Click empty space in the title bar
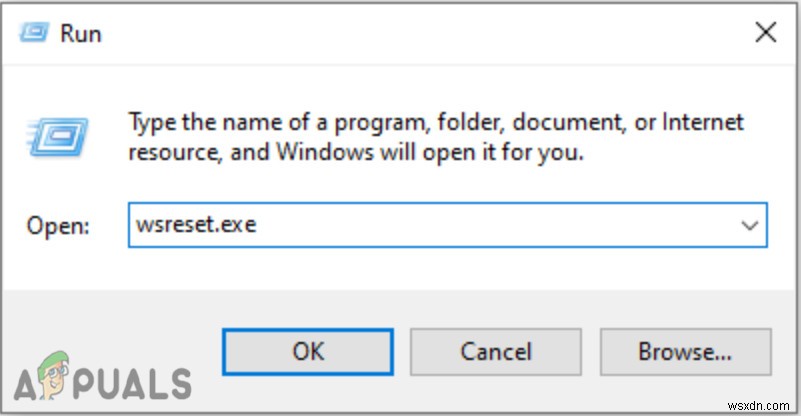Viewport: 801px width, 416px height. (400, 33)
